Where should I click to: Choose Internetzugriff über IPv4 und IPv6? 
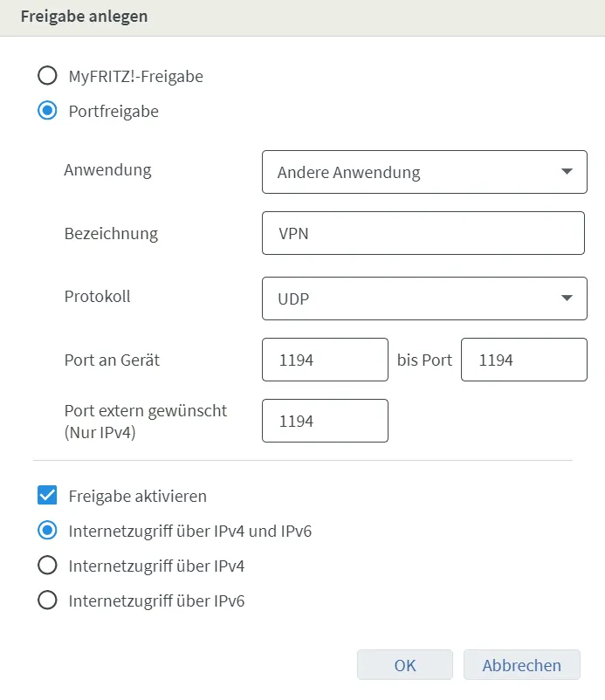(47, 531)
